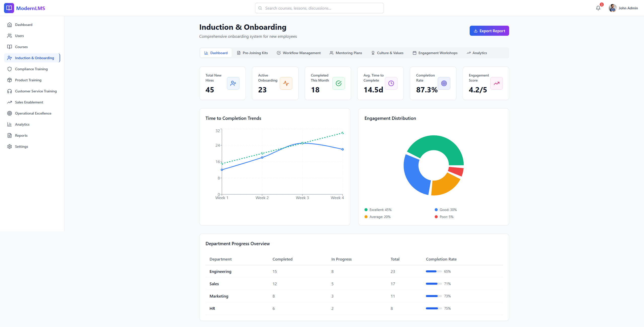644x327 pixels.
Task: Click the Avg. Time clock icon
Action: coord(391,83)
